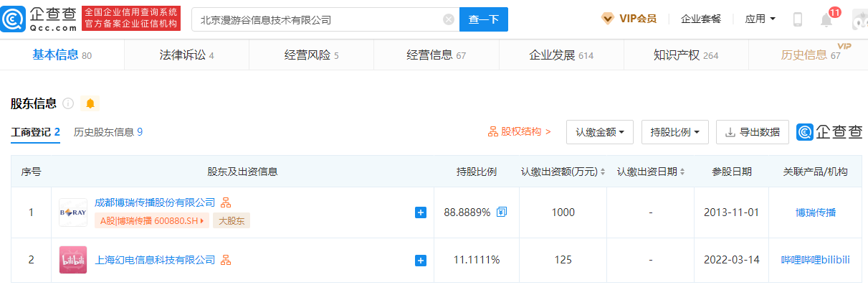
Task: Open the 认缴金额 dropdown
Action: coord(599,132)
